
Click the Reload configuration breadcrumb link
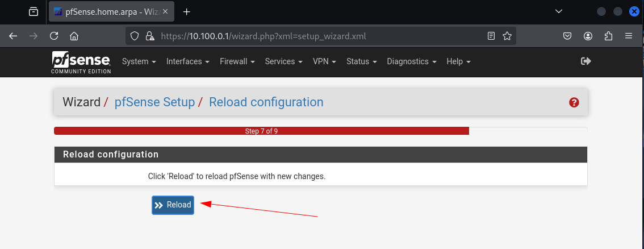click(x=266, y=102)
